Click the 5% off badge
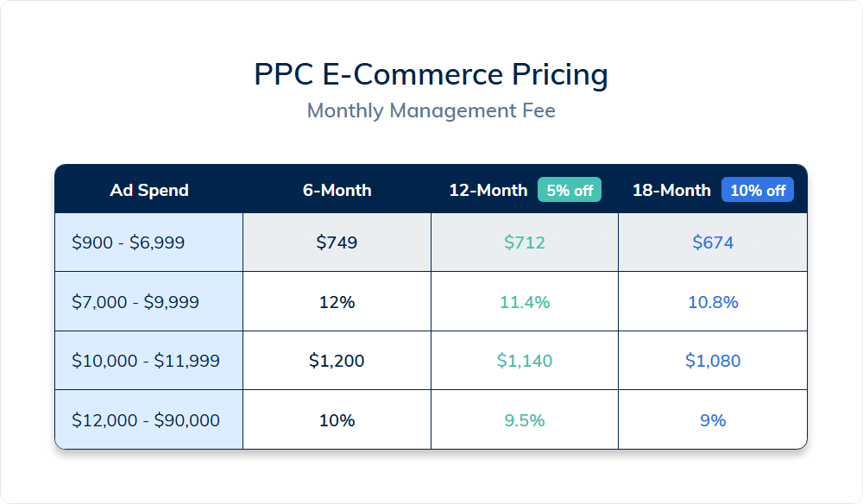Screen dimensions: 863x504 pyautogui.click(x=570, y=190)
